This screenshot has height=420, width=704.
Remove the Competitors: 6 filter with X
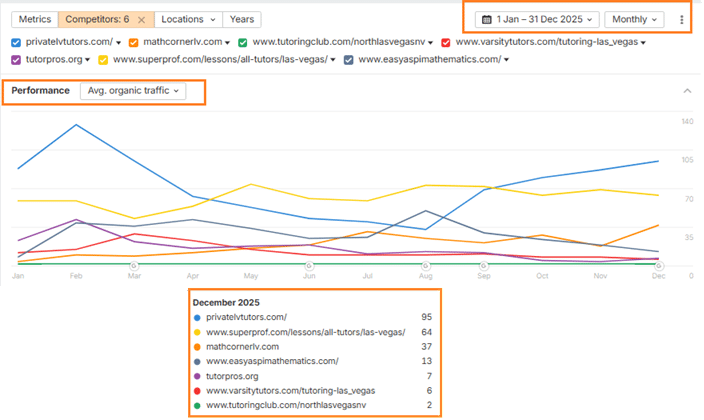[141, 20]
